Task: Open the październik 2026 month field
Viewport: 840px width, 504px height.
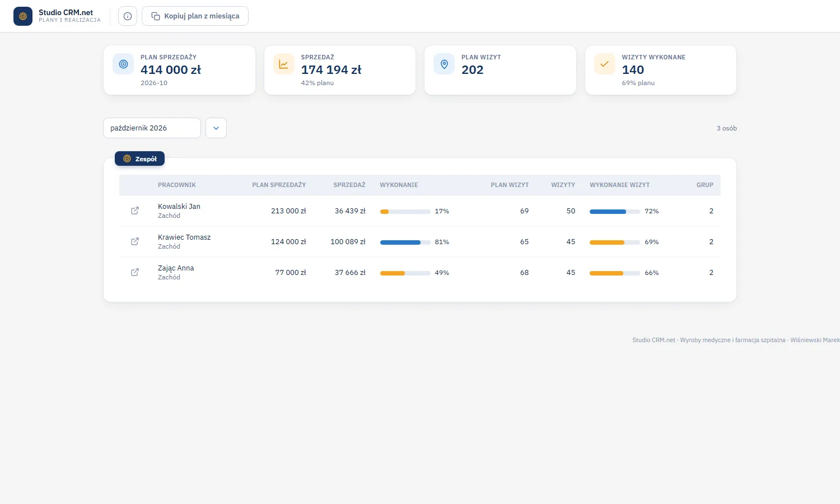Action: coord(152,128)
